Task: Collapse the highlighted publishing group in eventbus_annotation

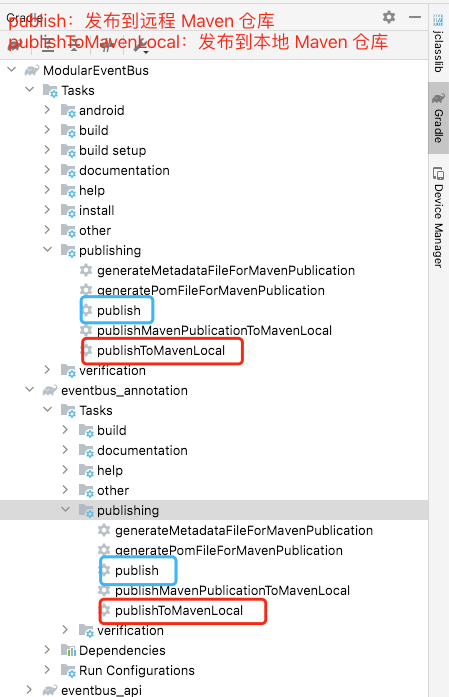Action: pyautogui.click(x=65, y=510)
